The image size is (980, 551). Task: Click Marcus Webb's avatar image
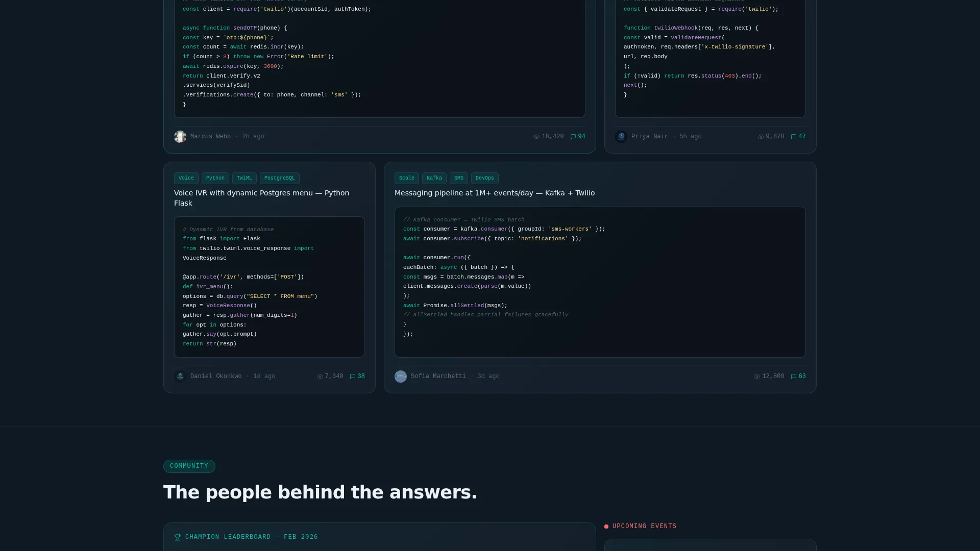click(180, 137)
